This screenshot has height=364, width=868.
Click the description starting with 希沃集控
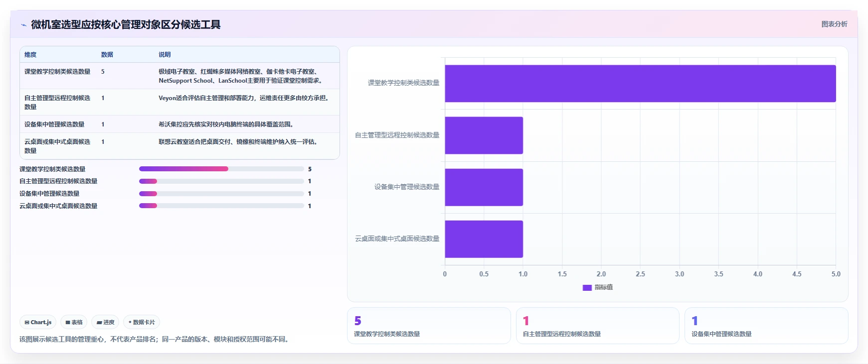click(227, 124)
